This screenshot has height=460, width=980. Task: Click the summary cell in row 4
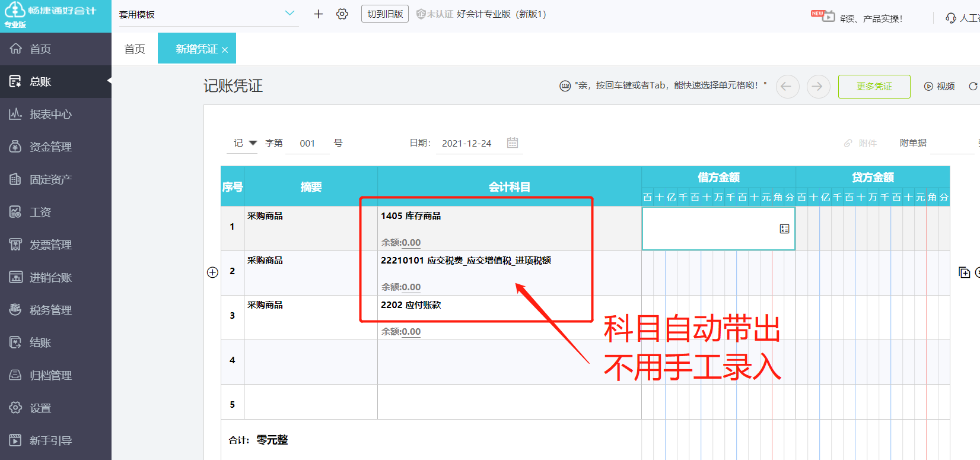[x=310, y=361]
